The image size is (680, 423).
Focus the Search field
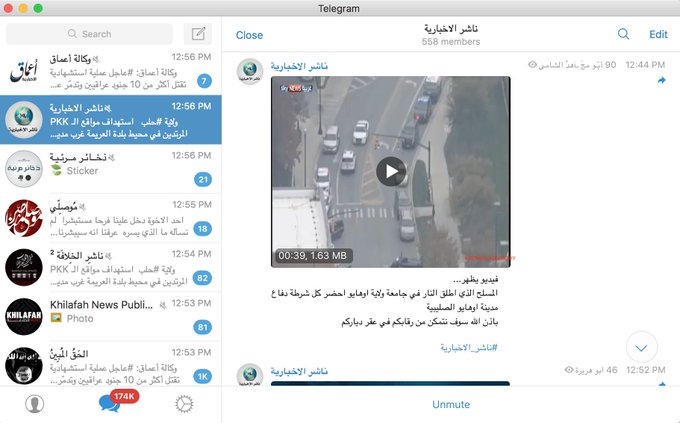click(89, 34)
